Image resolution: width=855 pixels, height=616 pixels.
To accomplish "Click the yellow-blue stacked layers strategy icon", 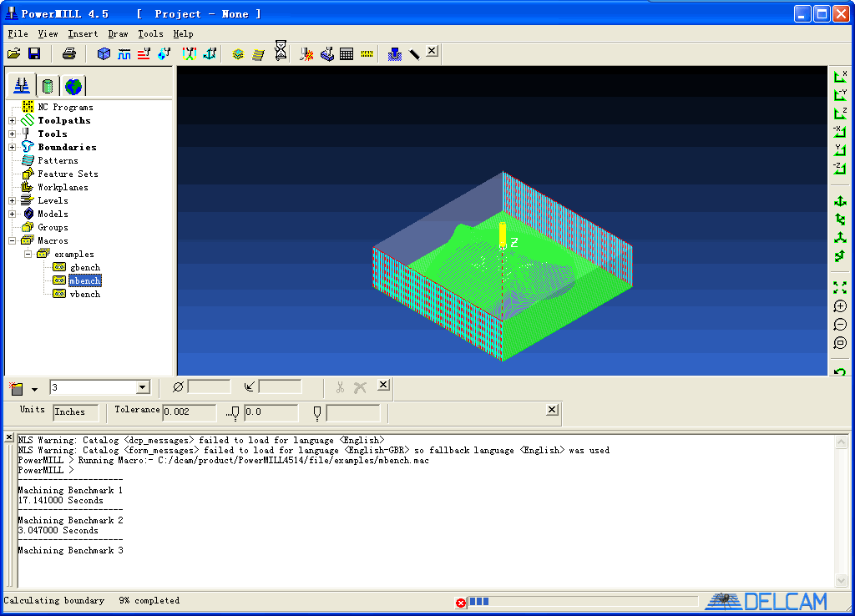I will tap(238, 53).
